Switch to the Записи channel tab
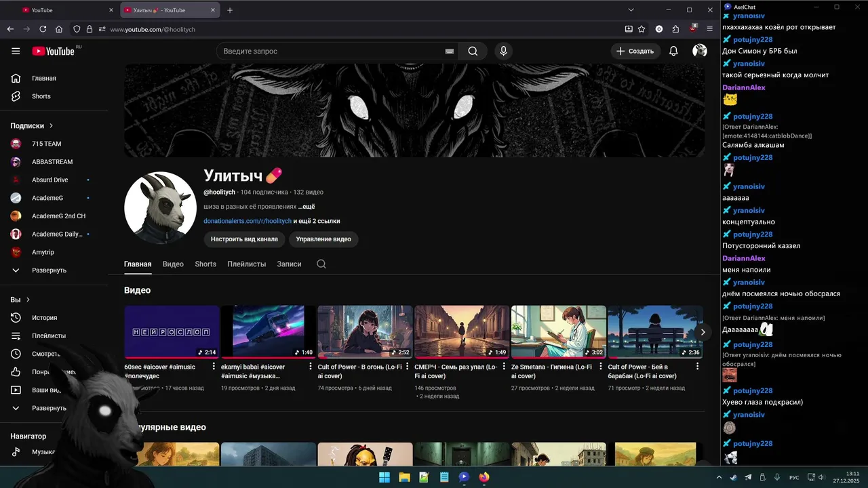This screenshot has height=488, width=868. point(289,264)
